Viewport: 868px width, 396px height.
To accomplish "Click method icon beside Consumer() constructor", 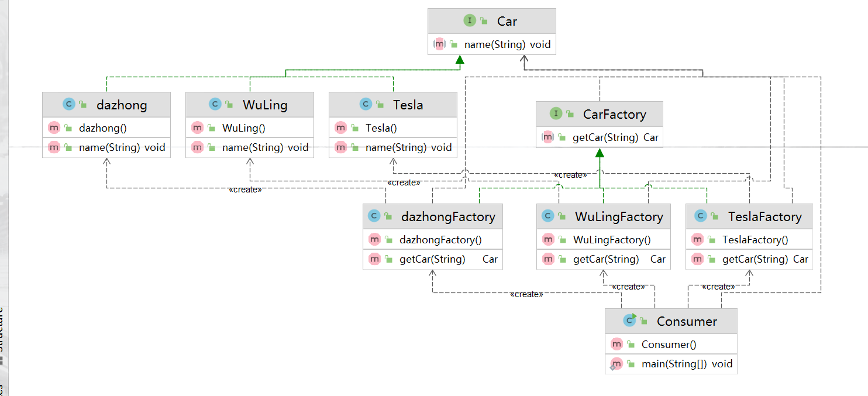I will click(616, 344).
